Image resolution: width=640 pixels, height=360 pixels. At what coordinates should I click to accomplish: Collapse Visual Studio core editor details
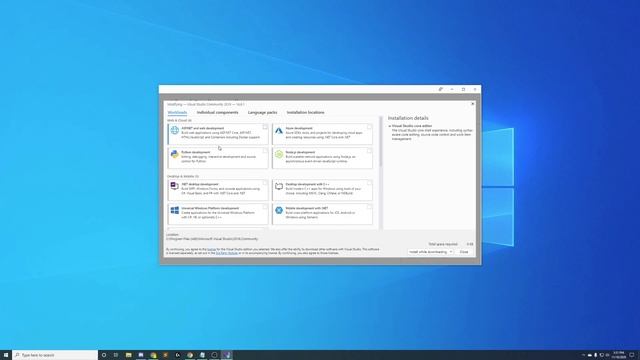[389, 126]
